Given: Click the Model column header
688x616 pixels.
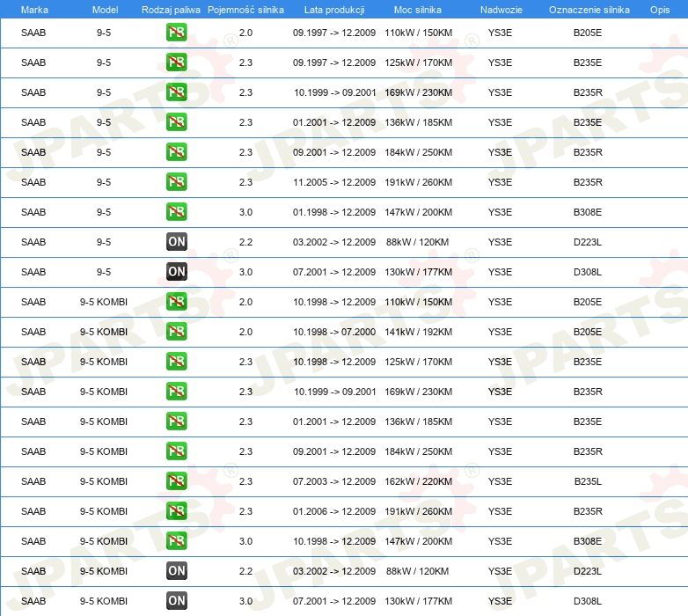Looking at the screenshot, I should (105, 10).
